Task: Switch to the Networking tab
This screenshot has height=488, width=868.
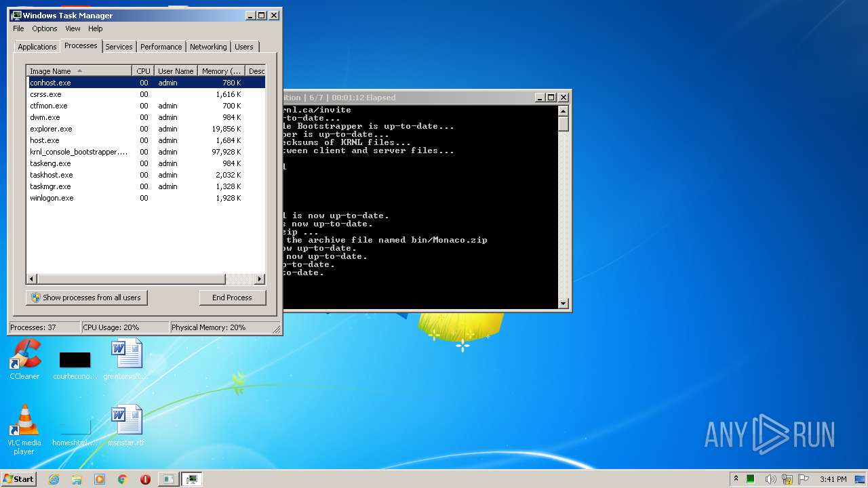Action: click(x=208, y=47)
